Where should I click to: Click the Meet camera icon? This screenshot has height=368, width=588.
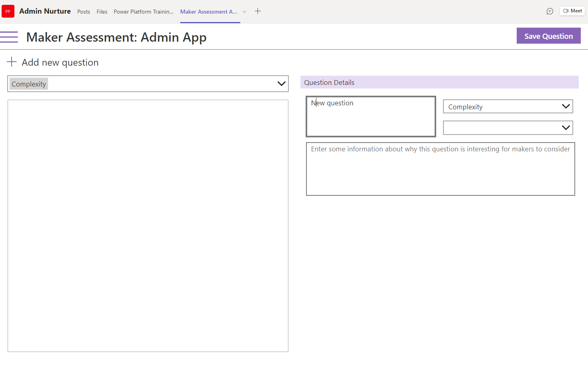[566, 11]
